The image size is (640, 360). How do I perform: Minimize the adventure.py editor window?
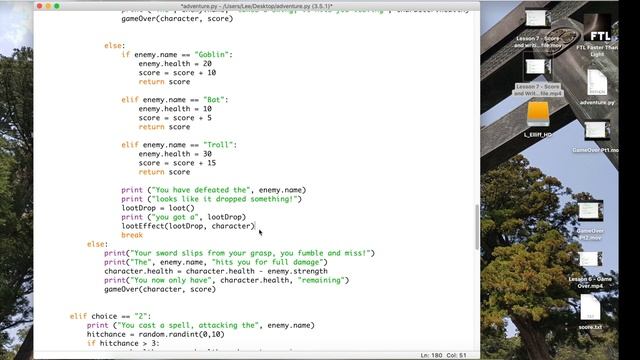48,6
